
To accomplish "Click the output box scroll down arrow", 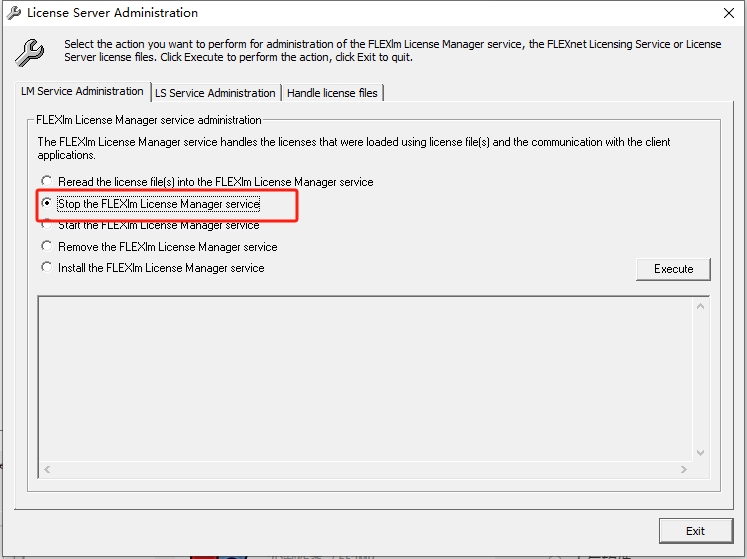I will tap(700, 452).
